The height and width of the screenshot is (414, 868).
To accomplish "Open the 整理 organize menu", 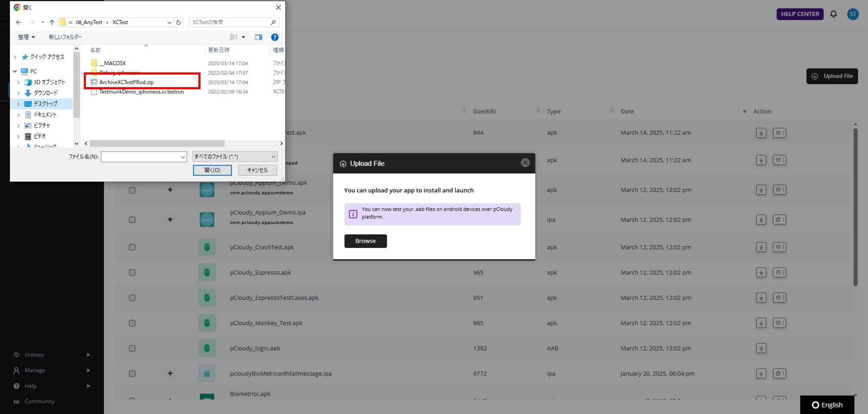I will 26,37.
